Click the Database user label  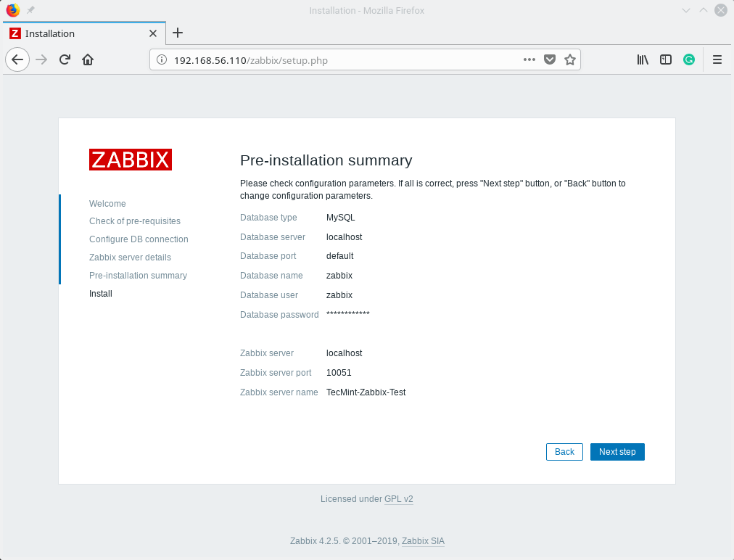(269, 295)
